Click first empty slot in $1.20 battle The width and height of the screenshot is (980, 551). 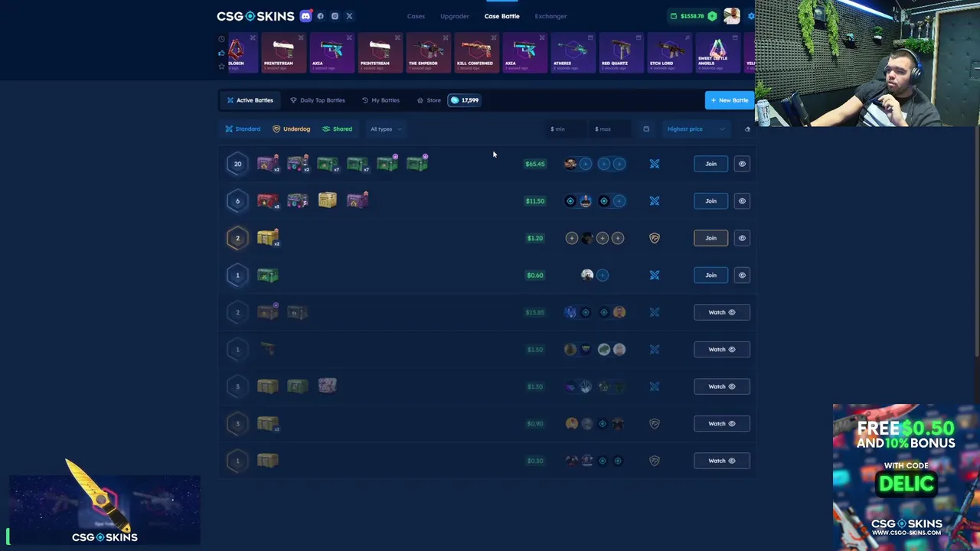point(572,238)
